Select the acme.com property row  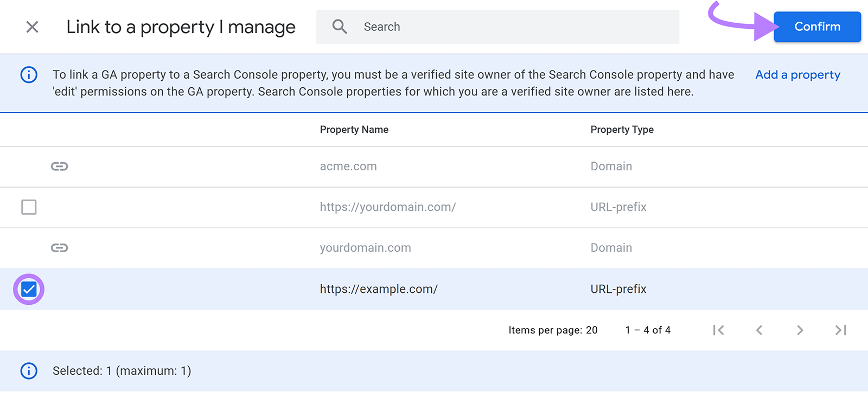(x=348, y=166)
